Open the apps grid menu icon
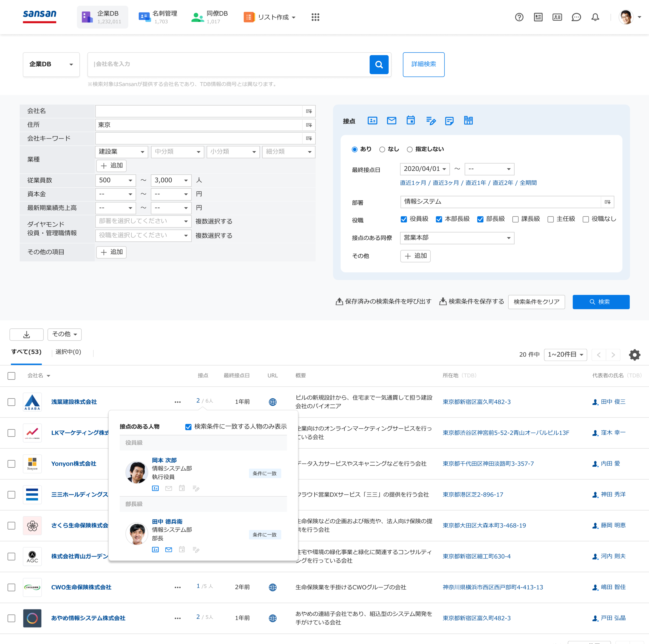The image size is (649, 644). point(315,17)
